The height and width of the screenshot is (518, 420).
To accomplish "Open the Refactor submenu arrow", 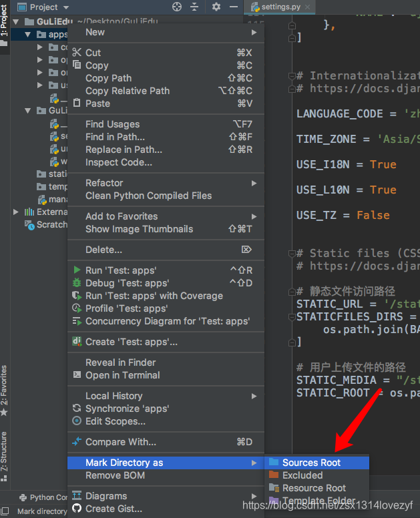I will point(254,183).
